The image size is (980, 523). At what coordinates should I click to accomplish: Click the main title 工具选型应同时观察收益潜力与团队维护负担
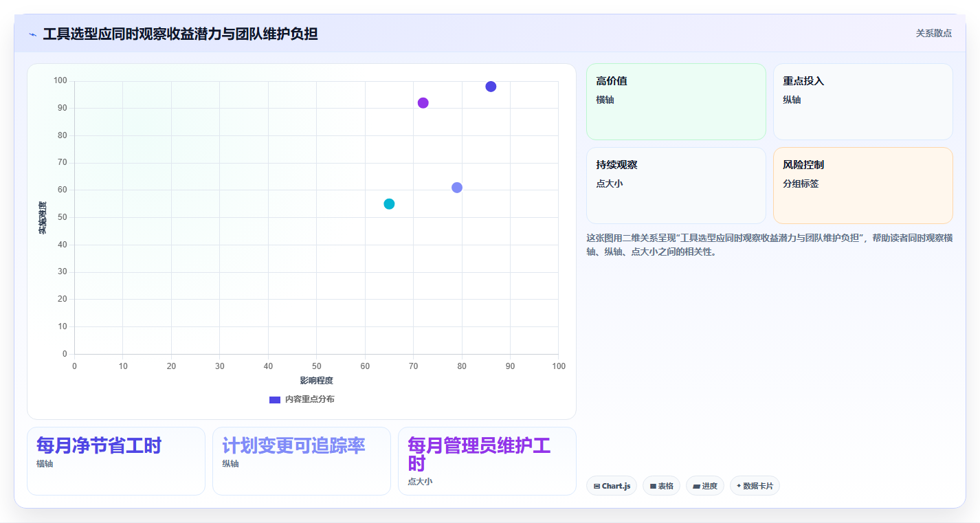pos(180,34)
